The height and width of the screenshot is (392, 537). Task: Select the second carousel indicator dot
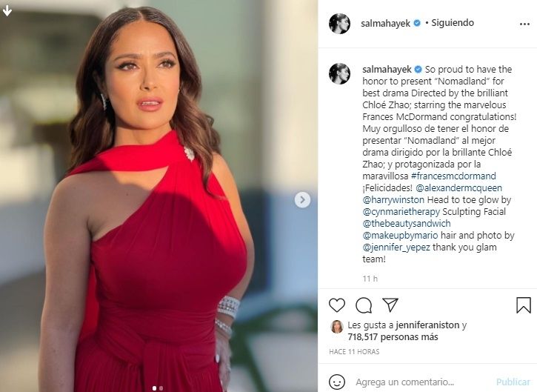(x=161, y=388)
